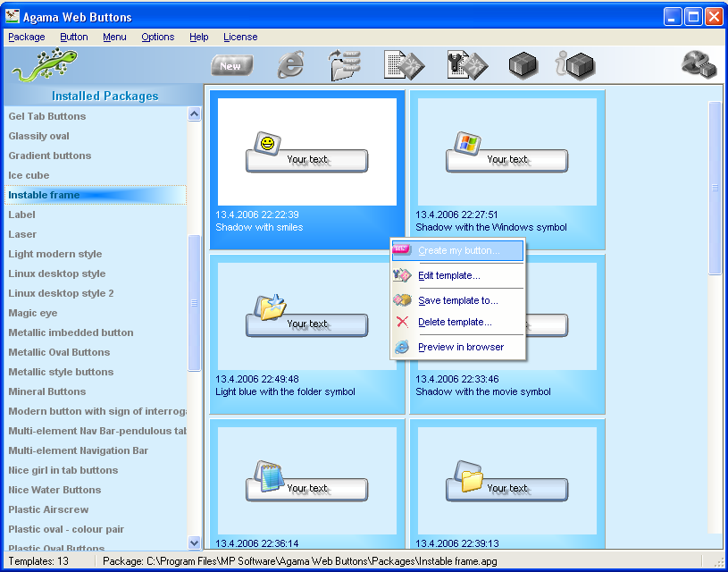This screenshot has height=572, width=728.
Task: Click the info cube toolbar icon
Action: click(575, 65)
